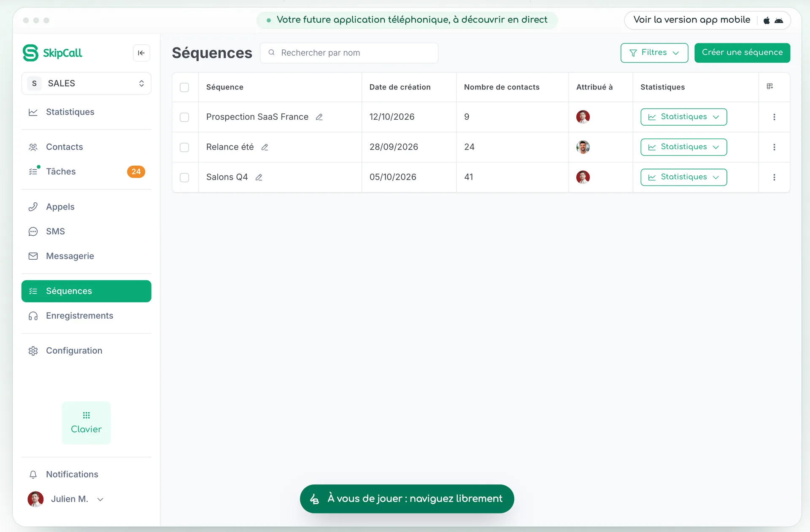Expand the Julien M. account chevron
Screen dimensions: 810x532
(100, 499)
